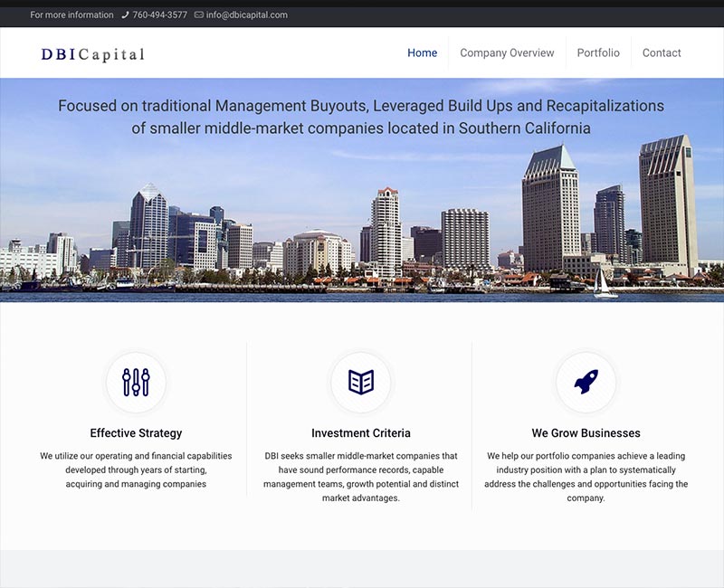Select the sliders icon above Effective Strategy
Image resolution: width=724 pixels, height=588 pixels.
[x=136, y=382]
